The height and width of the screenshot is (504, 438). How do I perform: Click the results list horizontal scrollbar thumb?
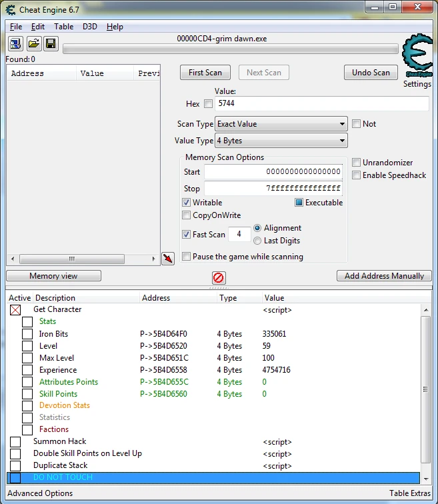click(x=71, y=259)
